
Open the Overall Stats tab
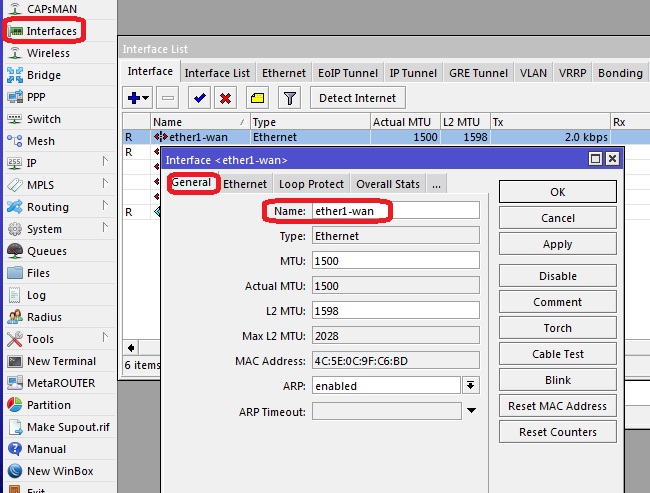click(x=388, y=184)
